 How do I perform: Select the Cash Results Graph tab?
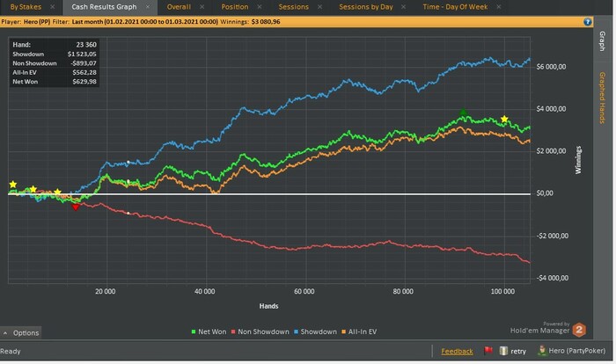104,7
